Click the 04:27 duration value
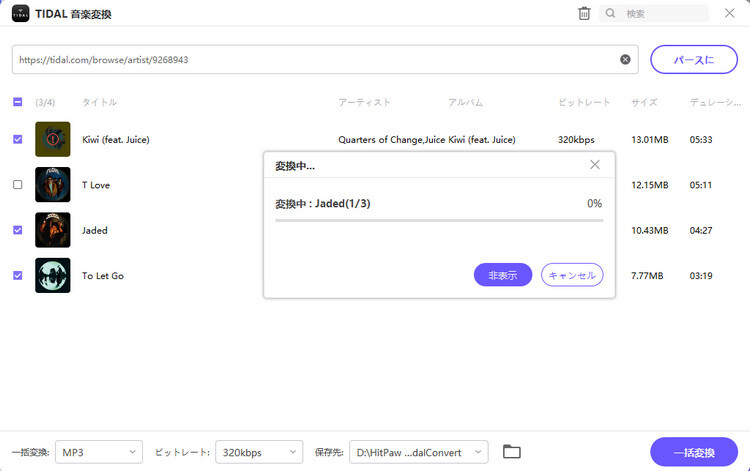 click(x=701, y=230)
